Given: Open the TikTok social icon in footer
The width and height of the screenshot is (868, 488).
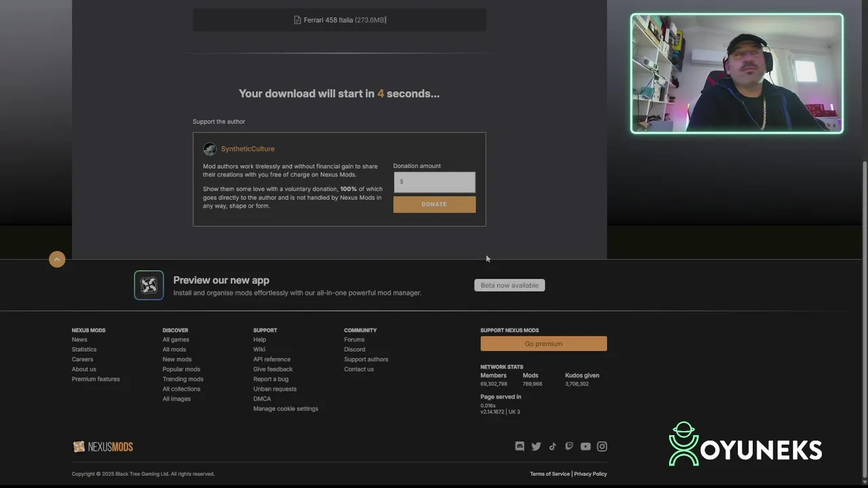Looking at the screenshot, I should click(553, 447).
